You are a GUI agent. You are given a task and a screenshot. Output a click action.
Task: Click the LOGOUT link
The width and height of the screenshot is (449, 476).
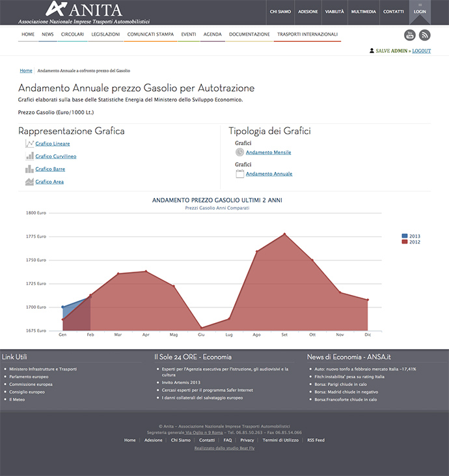(x=422, y=51)
